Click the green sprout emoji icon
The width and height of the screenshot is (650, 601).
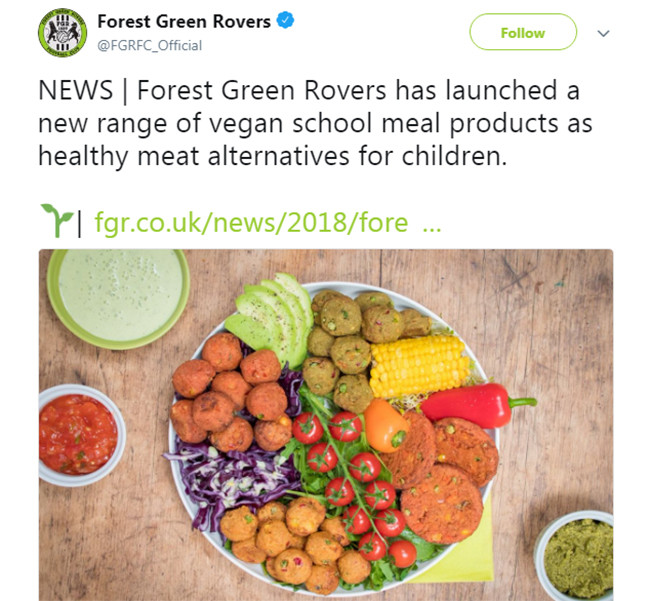pos(54,218)
